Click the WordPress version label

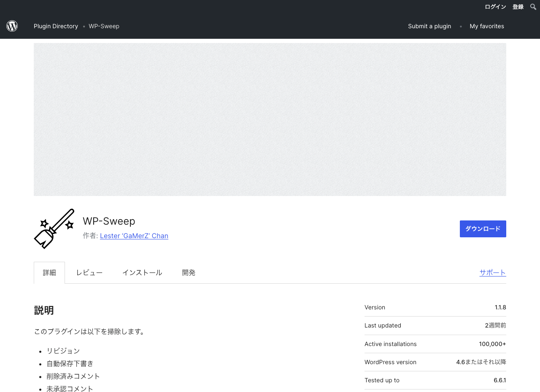click(x=390, y=362)
